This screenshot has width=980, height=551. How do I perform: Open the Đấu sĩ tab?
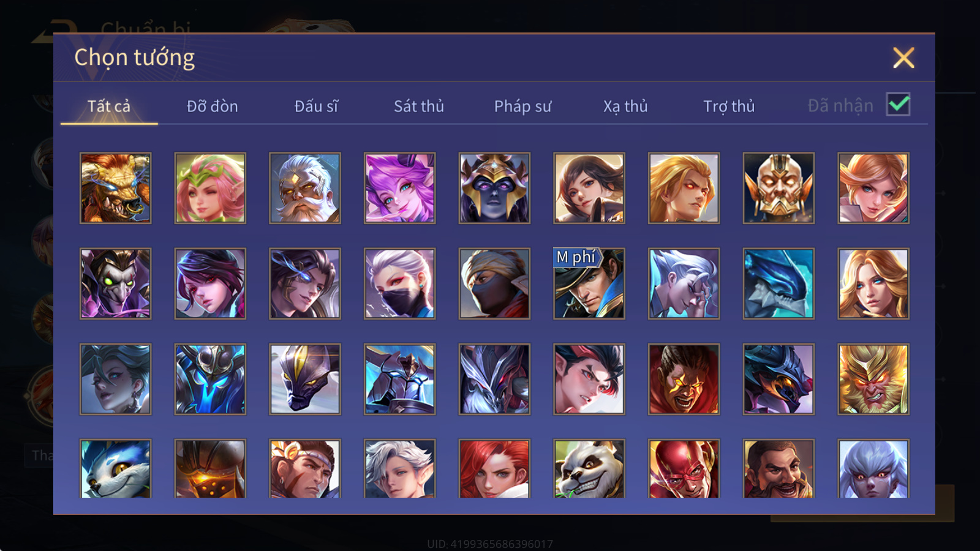point(316,107)
